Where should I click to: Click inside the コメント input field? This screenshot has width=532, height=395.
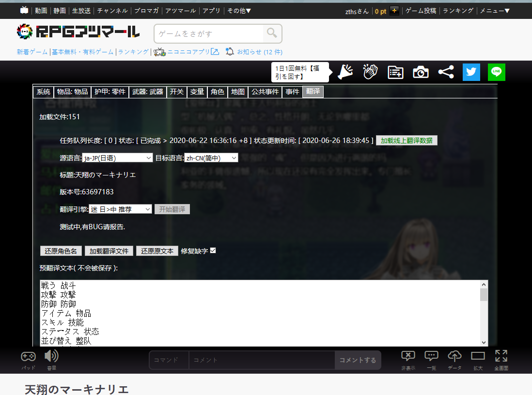click(x=262, y=360)
